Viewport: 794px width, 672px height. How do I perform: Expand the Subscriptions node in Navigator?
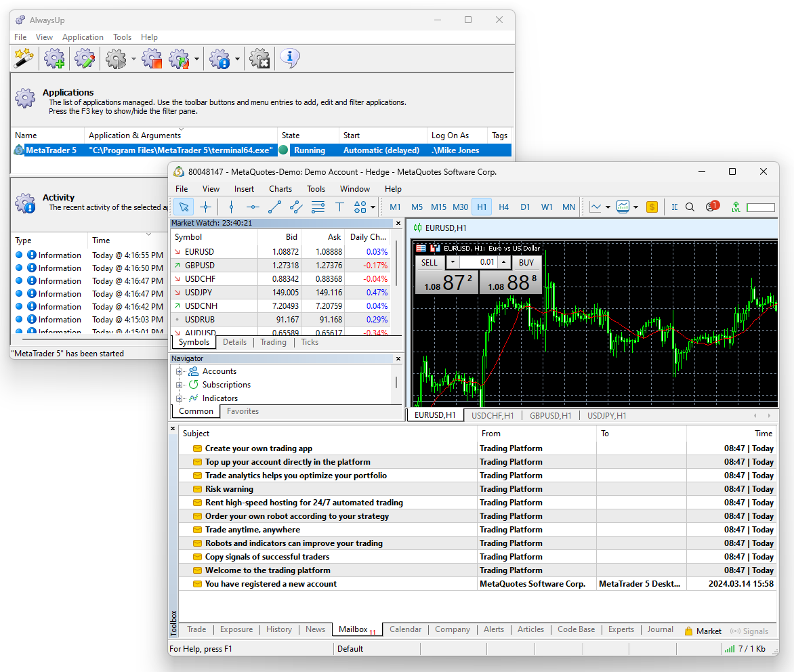[x=179, y=385]
